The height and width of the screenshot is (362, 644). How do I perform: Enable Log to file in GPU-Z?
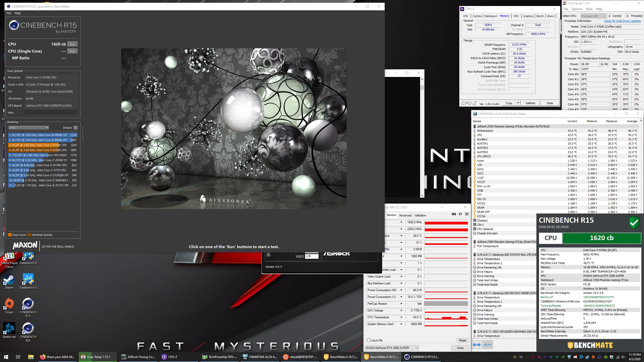(x=369, y=340)
